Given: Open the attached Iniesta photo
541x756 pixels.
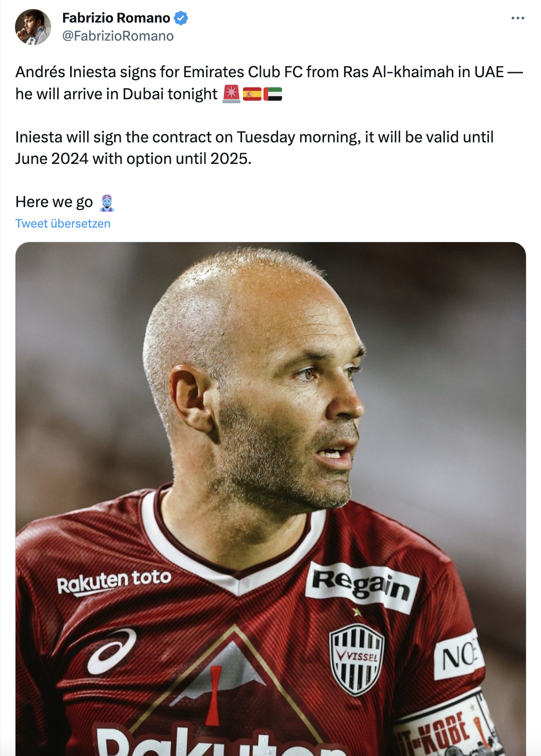Looking at the screenshot, I should [x=270, y=499].
